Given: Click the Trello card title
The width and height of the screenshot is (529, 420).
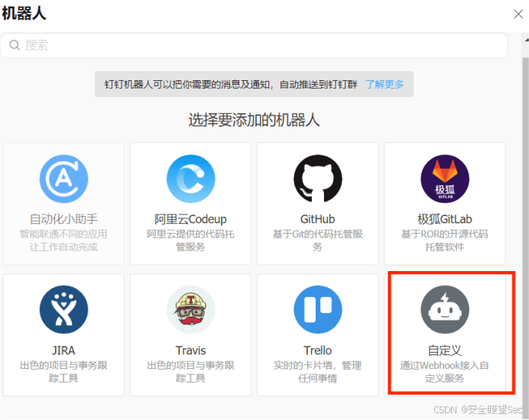Looking at the screenshot, I should coord(317,351).
